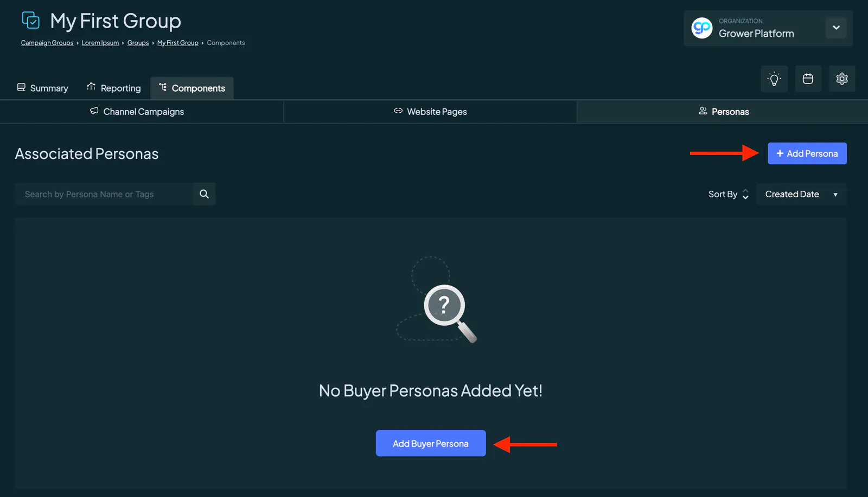This screenshot has height=497, width=868.
Task: Open the Website Pages sub-tab
Action: [430, 112]
